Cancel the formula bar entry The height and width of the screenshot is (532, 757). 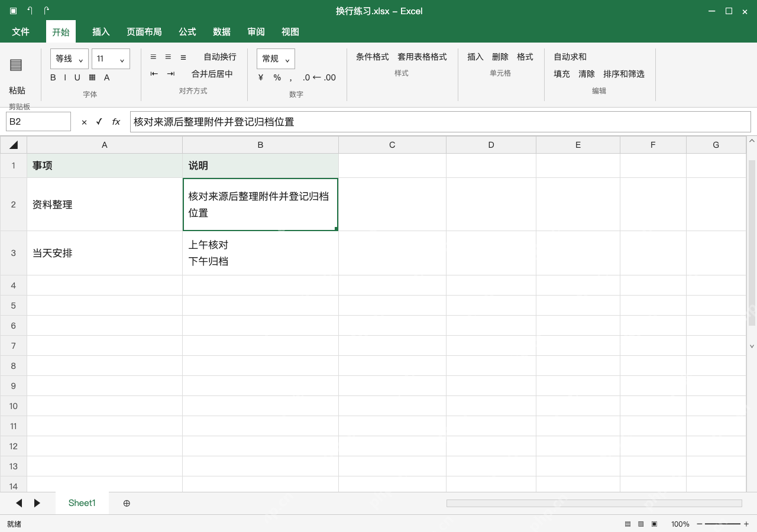click(84, 122)
